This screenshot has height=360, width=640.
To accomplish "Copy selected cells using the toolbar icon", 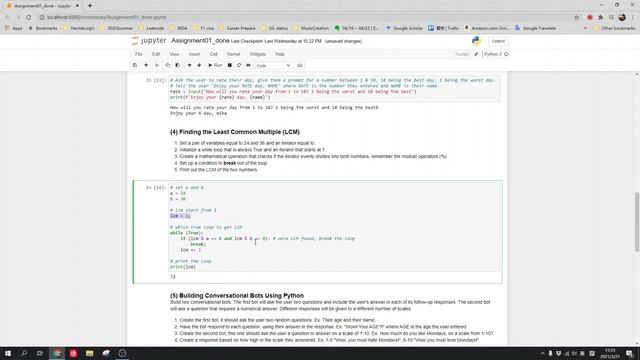I will point(167,65).
